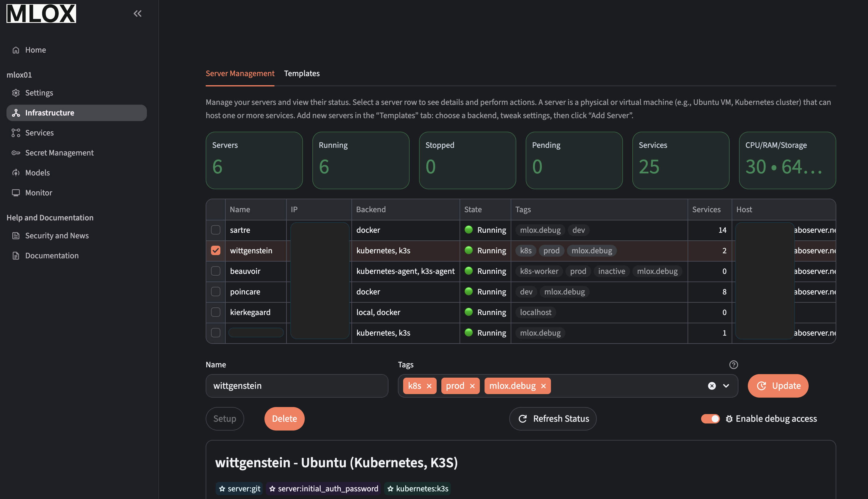Navigate to Settings under mlox01
This screenshot has height=499, width=868.
(x=39, y=93)
